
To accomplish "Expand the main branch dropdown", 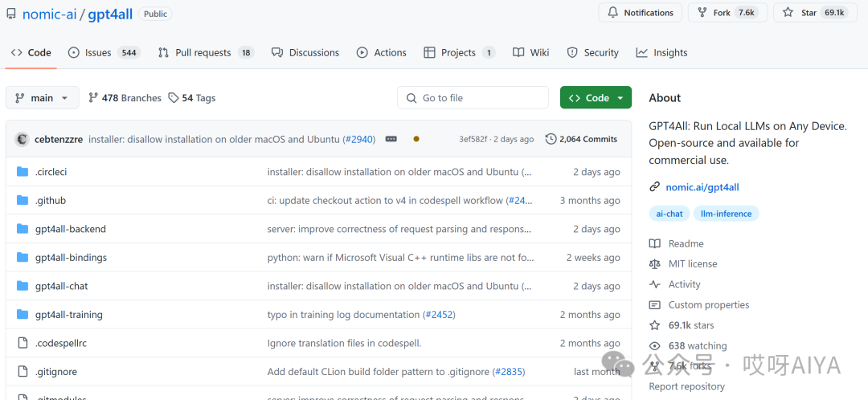I will (x=42, y=98).
